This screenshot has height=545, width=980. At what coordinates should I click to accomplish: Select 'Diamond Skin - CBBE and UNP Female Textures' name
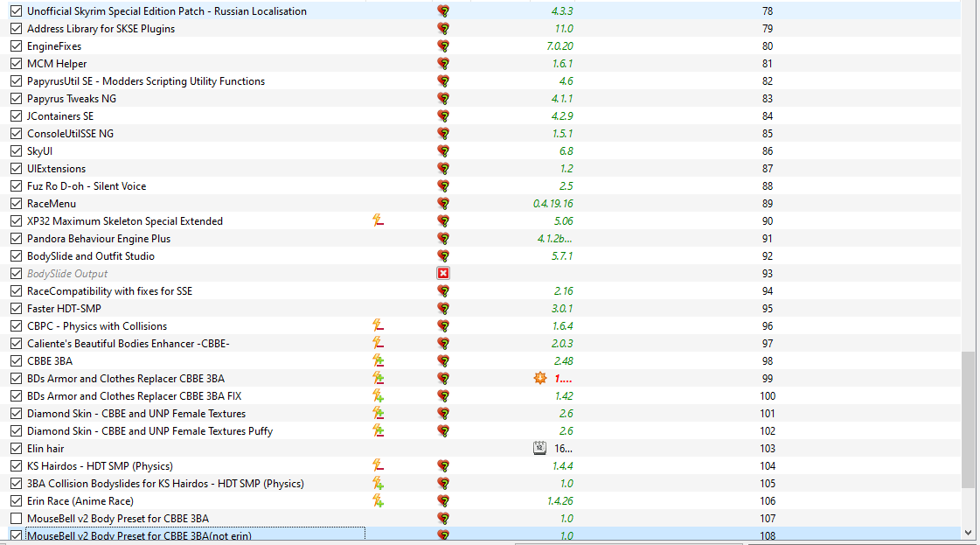136,414
